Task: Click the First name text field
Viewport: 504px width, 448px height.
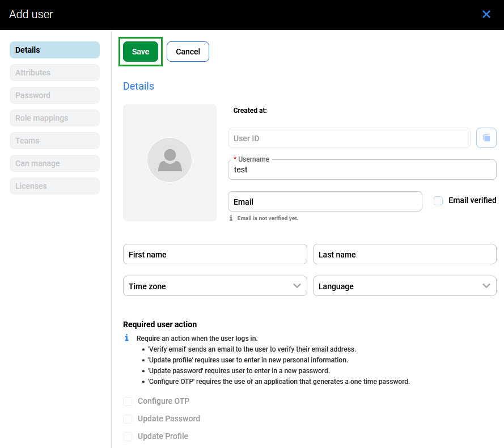Action: (214, 254)
